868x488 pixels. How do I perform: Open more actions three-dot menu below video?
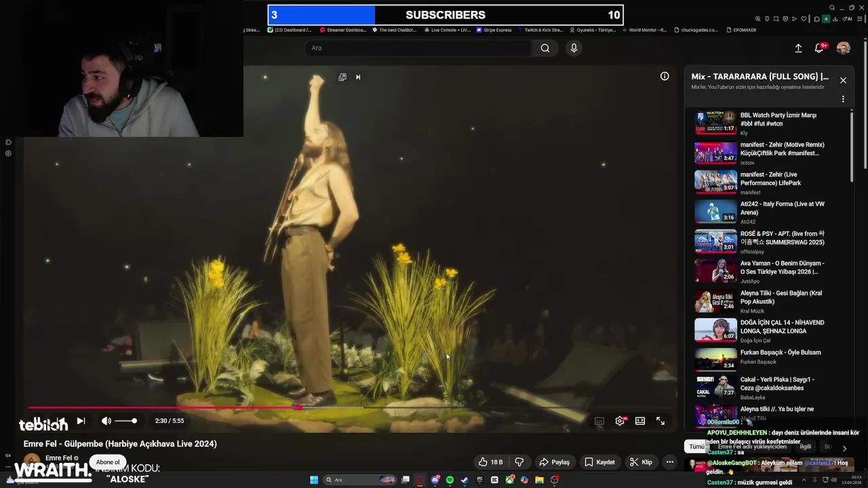[x=670, y=462]
